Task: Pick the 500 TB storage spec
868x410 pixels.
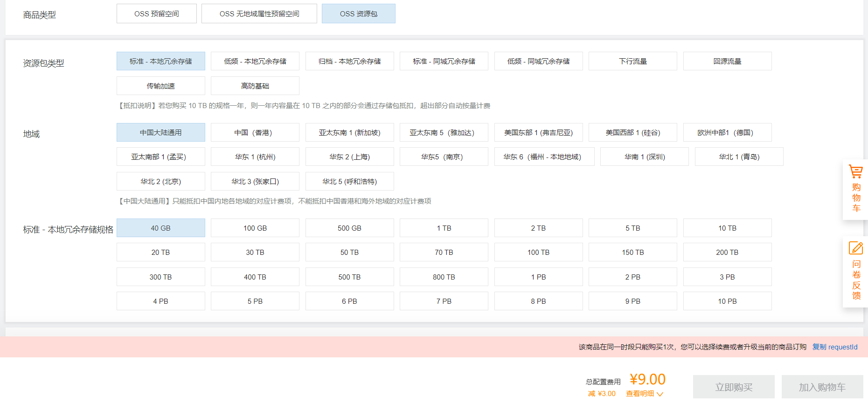Action: click(x=349, y=277)
